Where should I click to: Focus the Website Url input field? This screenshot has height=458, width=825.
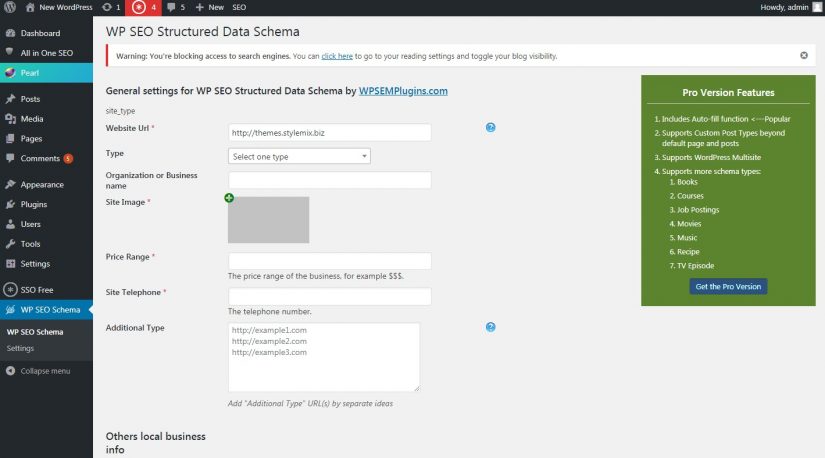tap(330, 133)
